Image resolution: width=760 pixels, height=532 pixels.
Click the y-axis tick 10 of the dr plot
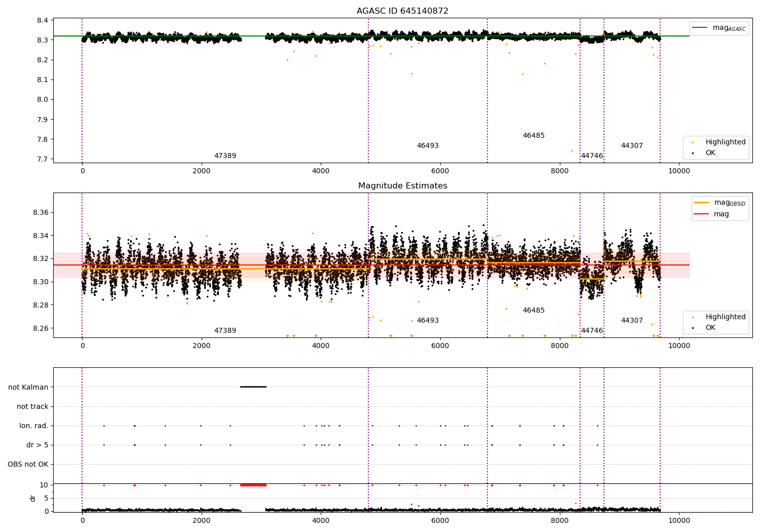(x=44, y=485)
